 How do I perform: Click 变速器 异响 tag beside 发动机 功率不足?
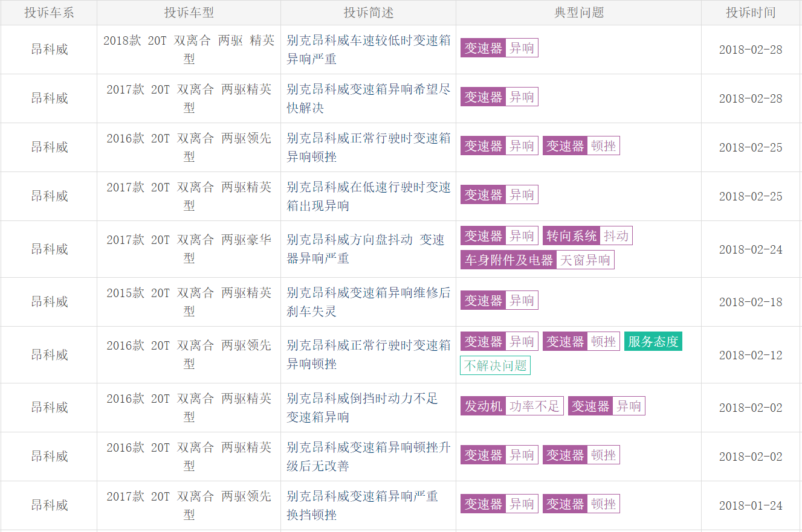coord(607,406)
